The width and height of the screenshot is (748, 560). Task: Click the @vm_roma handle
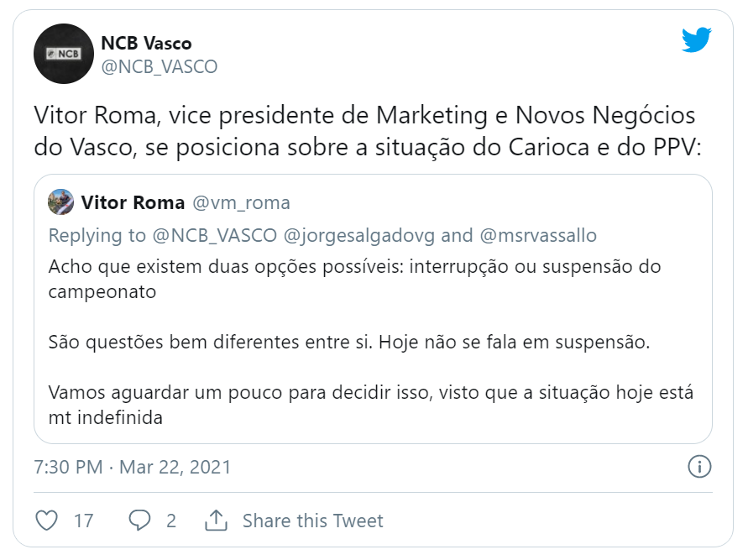[x=242, y=202]
